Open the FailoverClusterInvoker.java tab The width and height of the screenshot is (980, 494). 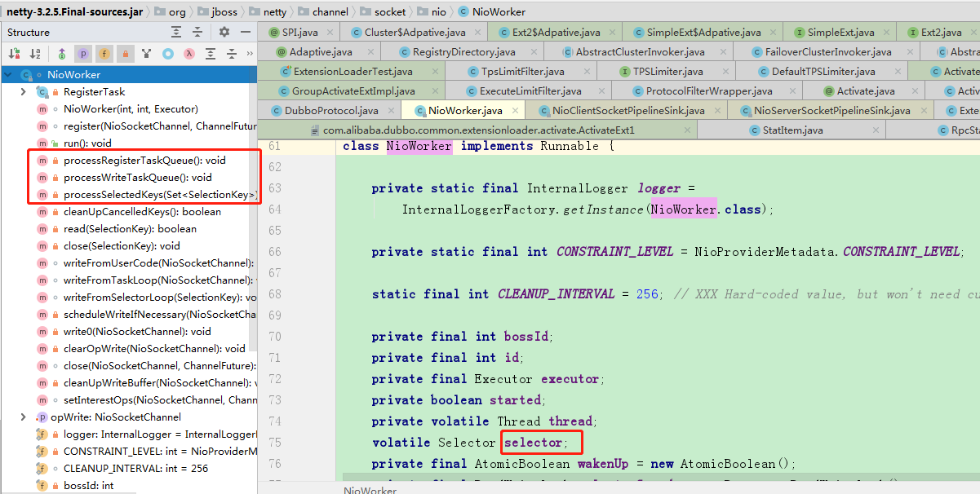click(x=826, y=52)
